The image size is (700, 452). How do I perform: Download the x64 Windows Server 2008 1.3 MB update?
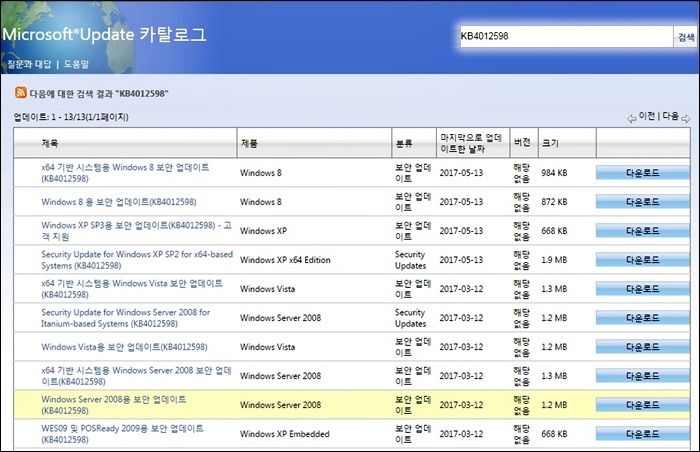[x=642, y=376]
